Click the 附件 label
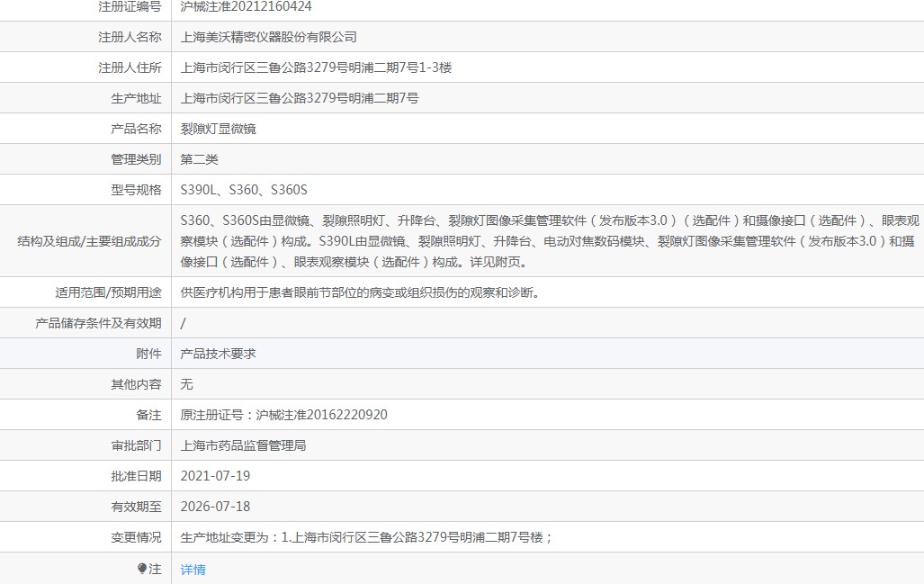Viewport: 924px width, 584px height. tap(148, 354)
